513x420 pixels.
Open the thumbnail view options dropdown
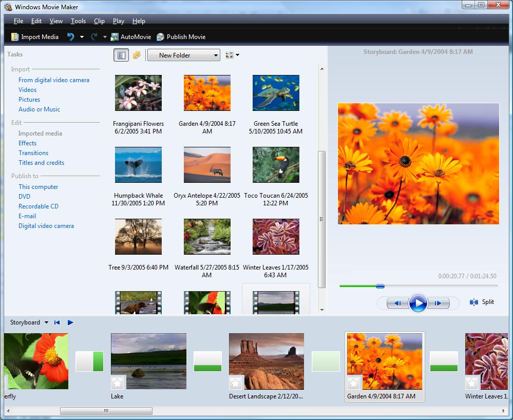(232, 54)
